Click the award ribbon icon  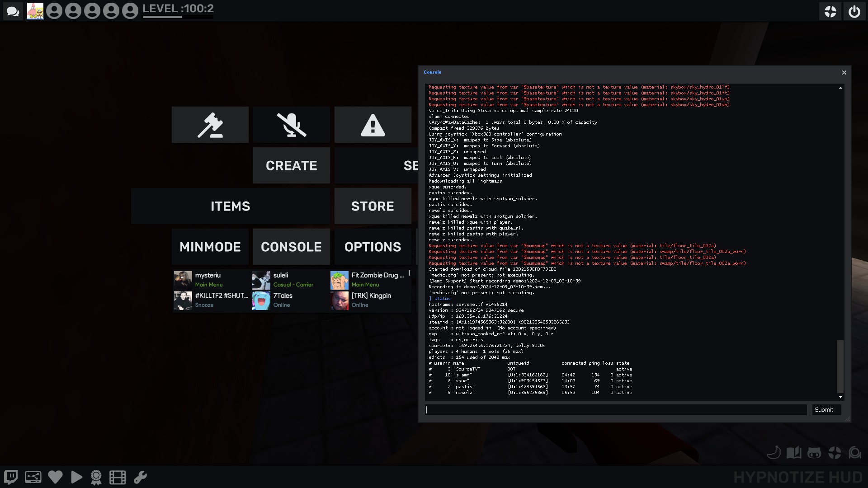(x=96, y=477)
